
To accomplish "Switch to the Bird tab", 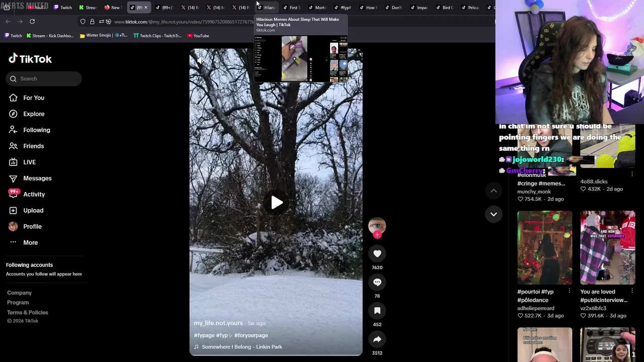I will pyautogui.click(x=445, y=8).
